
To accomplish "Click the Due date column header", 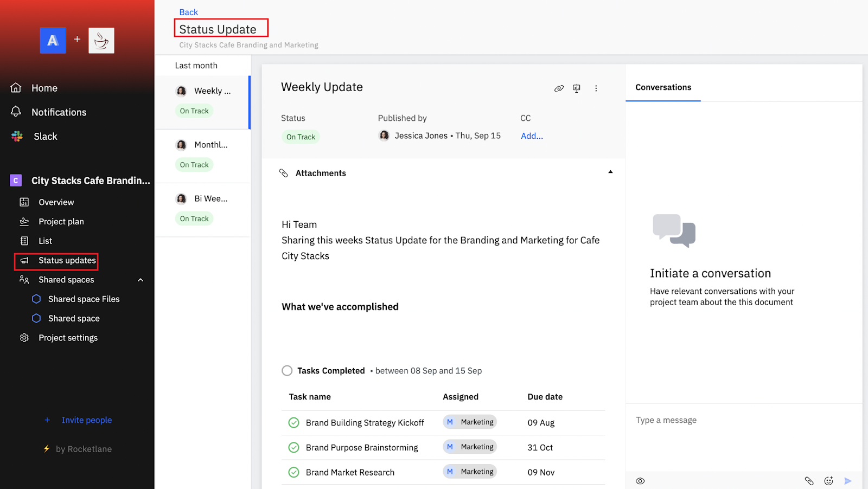I will tap(545, 397).
